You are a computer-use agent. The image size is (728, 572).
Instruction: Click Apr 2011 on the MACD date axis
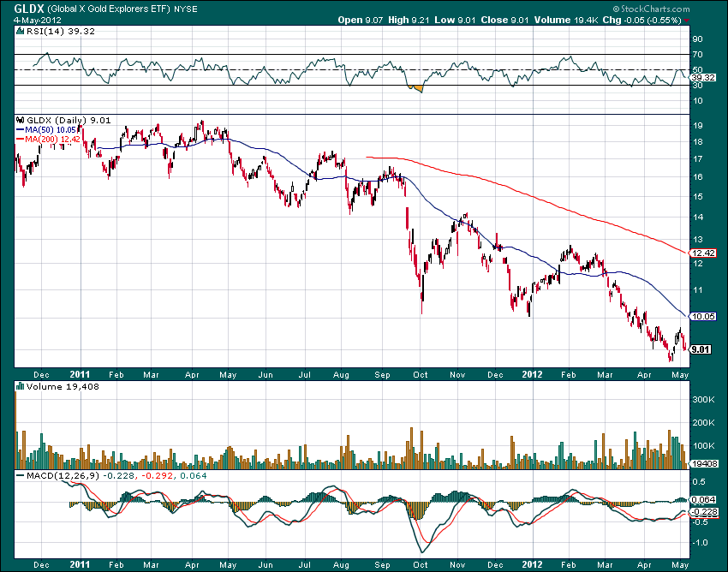tap(192, 565)
